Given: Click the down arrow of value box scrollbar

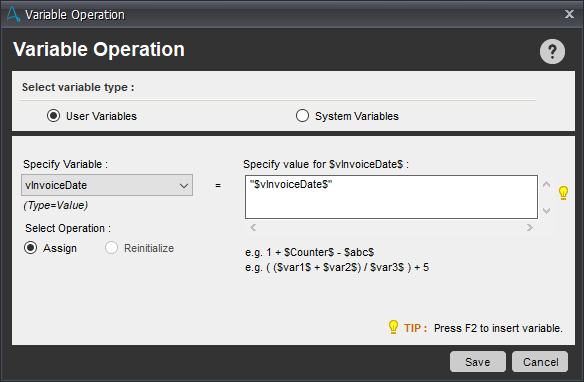Looking at the screenshot, I should [x=546, y=211].
